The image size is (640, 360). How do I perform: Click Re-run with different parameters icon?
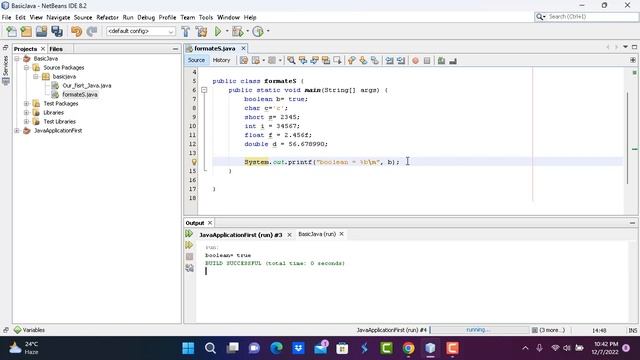tap(189, 245)
